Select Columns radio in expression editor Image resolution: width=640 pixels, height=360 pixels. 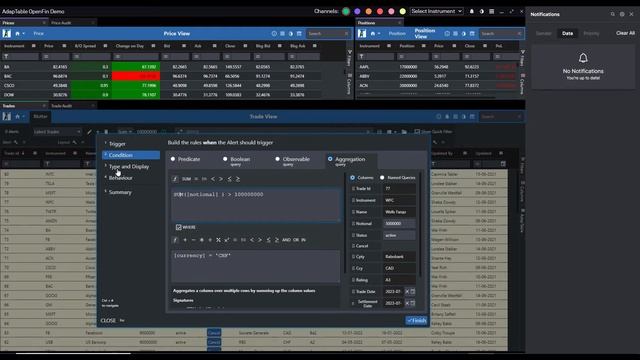(x=352, y=178)
